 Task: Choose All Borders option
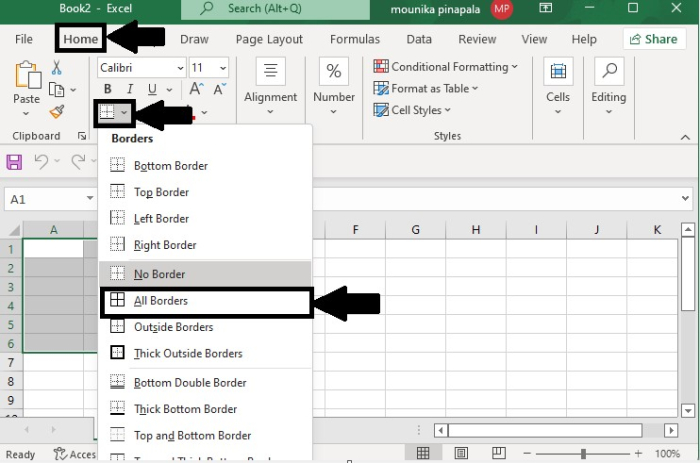[x=205, y=300]
